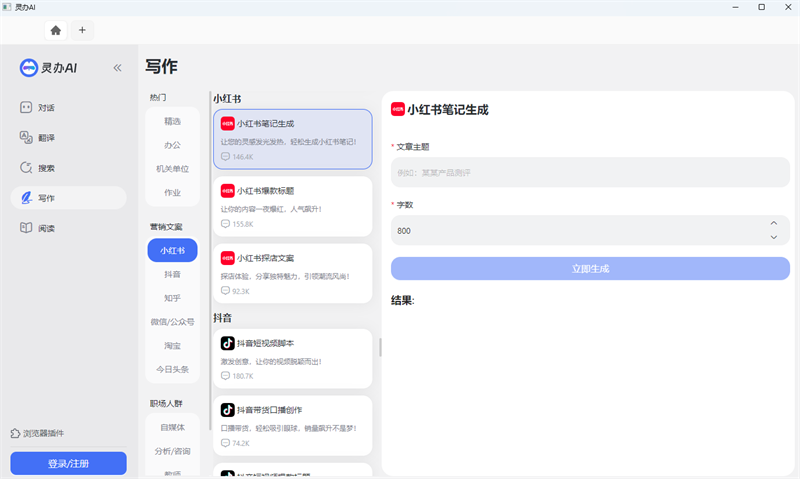800x479 pixels.
Task: Click TikTok icon on 抖音短视频脚本 card
Action: tap(228, 343)
